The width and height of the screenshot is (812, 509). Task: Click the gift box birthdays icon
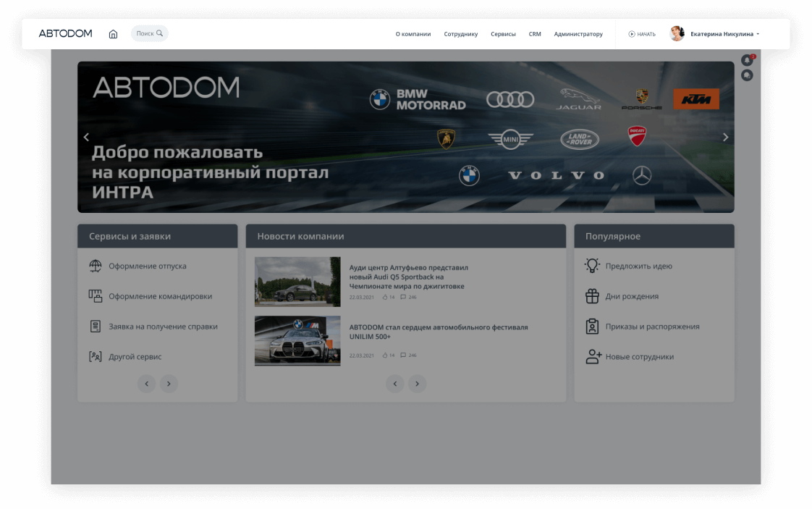coord(593,296)
